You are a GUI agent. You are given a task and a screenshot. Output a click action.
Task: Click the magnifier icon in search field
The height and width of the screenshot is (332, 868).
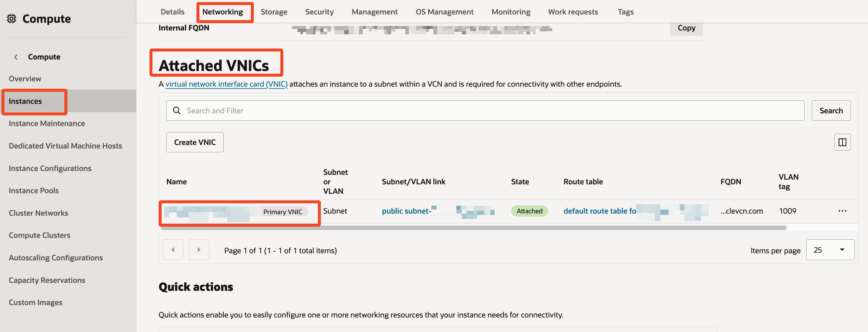click(177, 111)
